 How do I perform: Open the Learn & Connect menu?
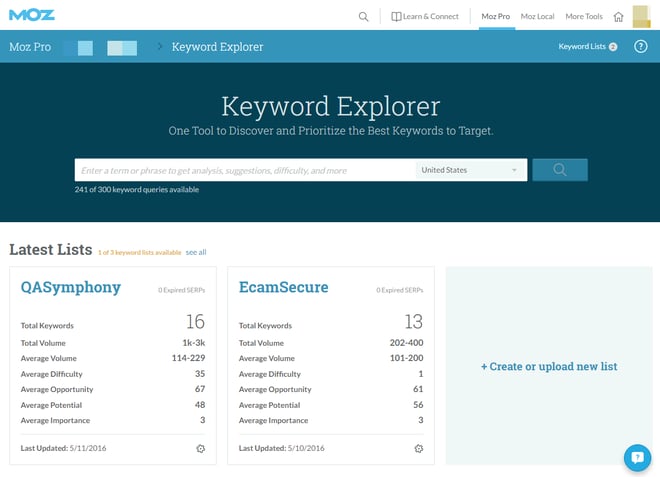pyautogui.click(x=424, y=16)
